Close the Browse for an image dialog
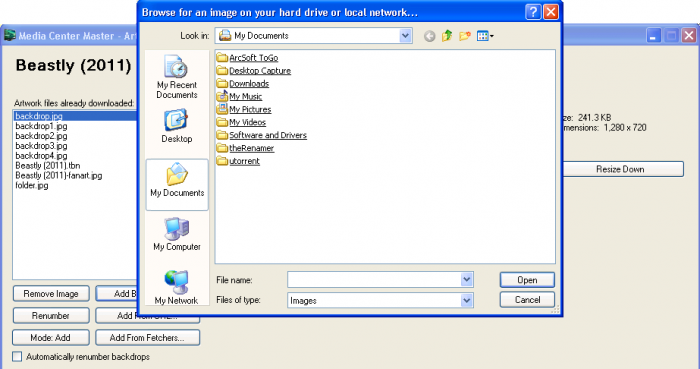 (551, 12)
